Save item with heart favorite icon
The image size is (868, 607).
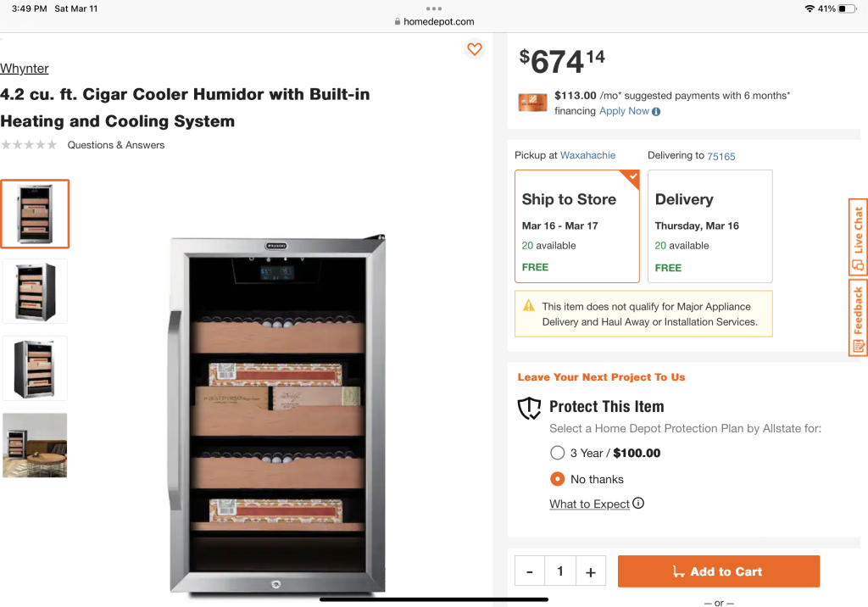coord(475,49)
